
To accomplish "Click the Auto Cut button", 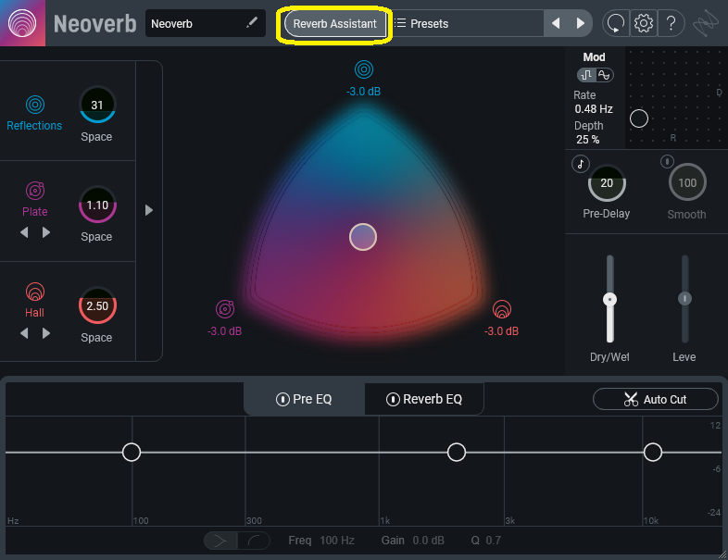I will tap(655, 399).
